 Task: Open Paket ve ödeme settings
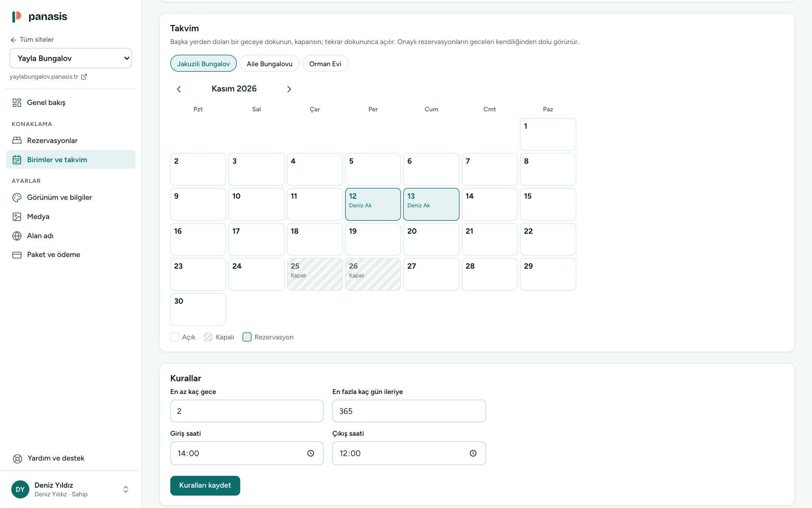click(x=71, y=255)
